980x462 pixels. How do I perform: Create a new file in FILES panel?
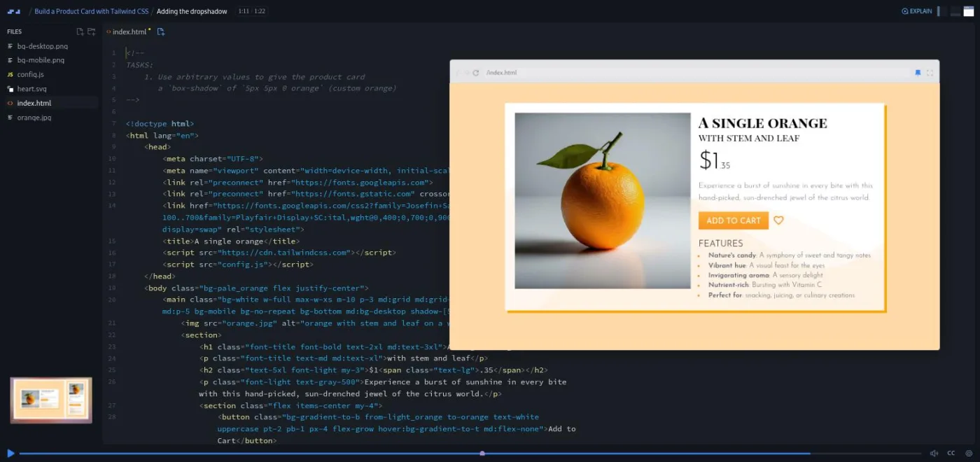point(80,31)
